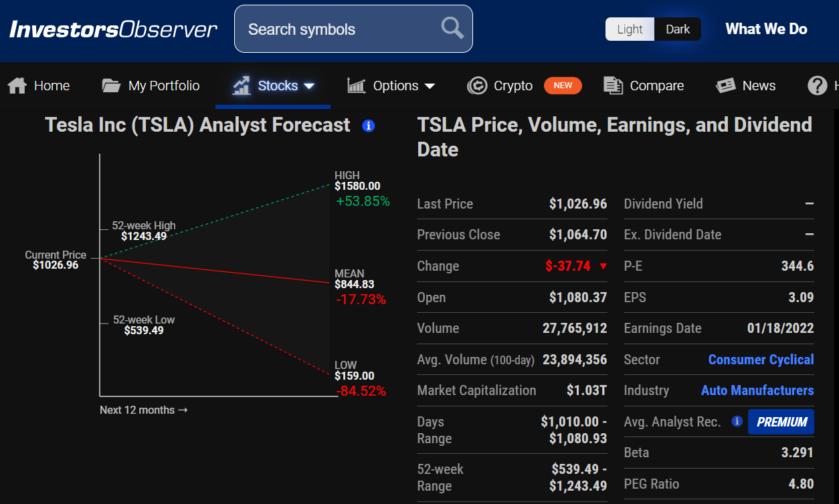Click the Consumer Cyclical sector link

tap(761, 360)
